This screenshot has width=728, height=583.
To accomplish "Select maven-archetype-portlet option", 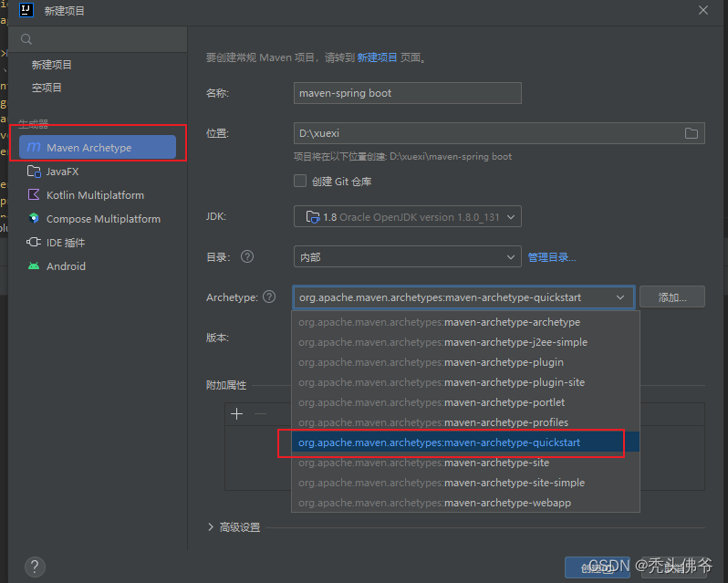I will (x=465, y=402).
